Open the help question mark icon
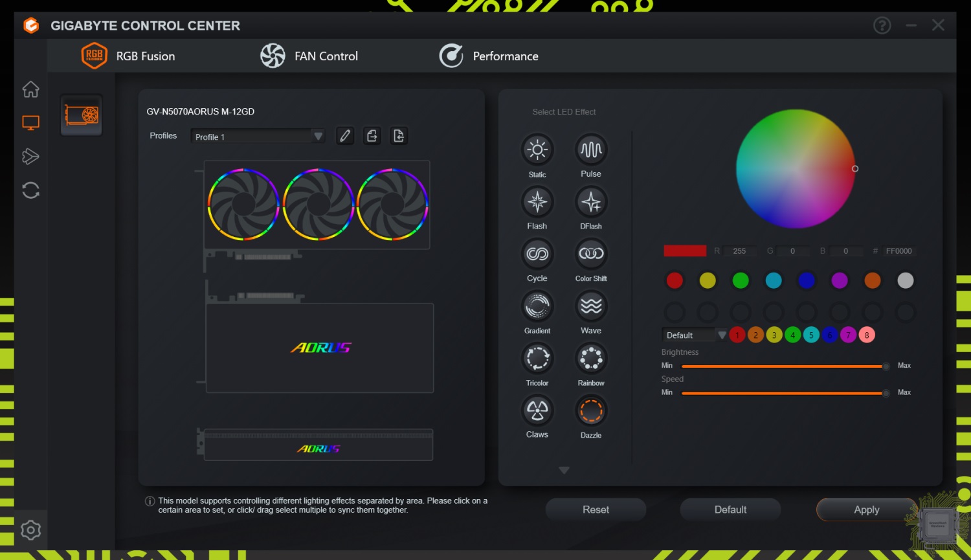This screenshot has width=971, height=560. coord(882,25)
